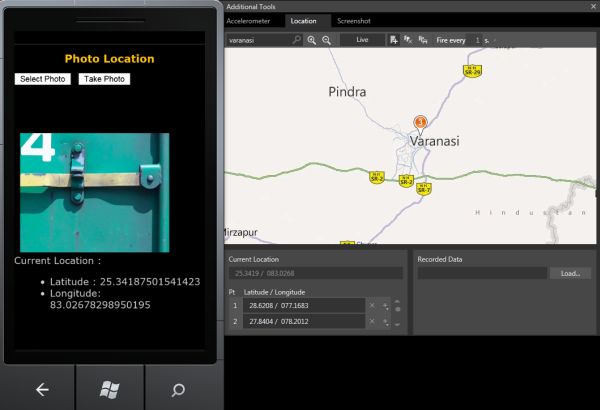The image size is (600, 410).
Task: Click the orange pushpin on Varanasi
Action: 420,124
